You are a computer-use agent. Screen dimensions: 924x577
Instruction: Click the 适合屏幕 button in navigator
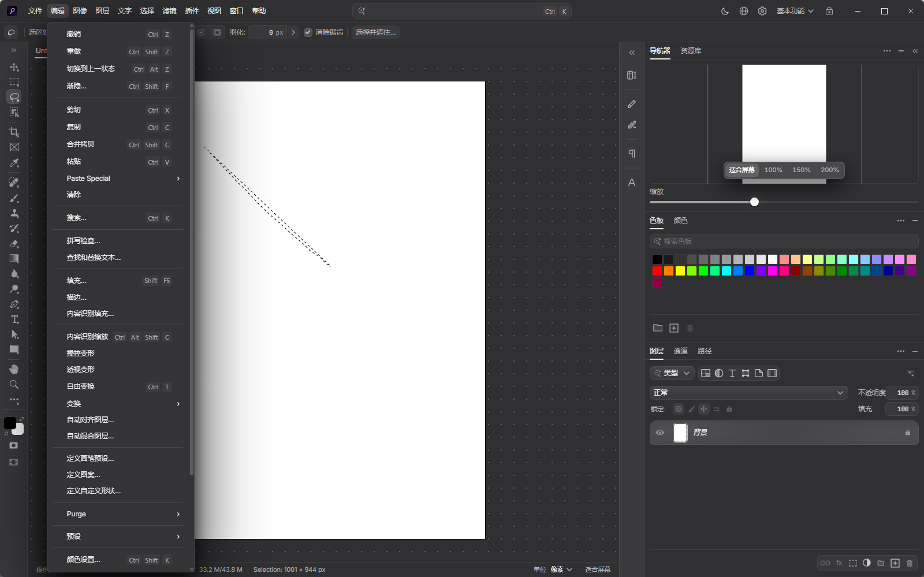(x=742, y=170)
